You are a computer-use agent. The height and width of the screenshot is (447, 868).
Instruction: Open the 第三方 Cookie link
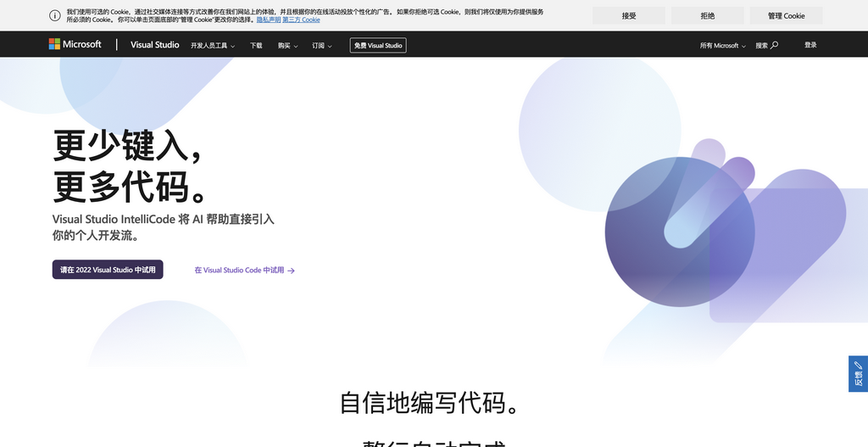301,20
